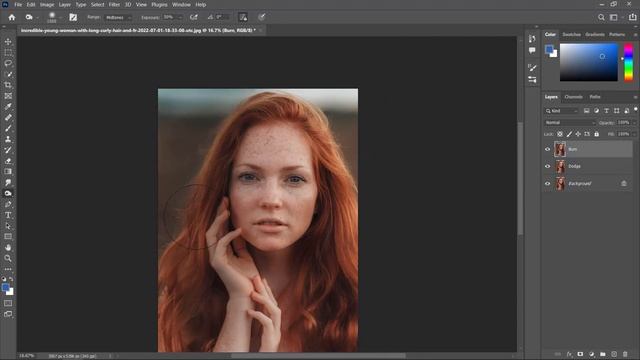640x360 pixels.
Task: Select the Hand tool
Action: tap(8, 247)
